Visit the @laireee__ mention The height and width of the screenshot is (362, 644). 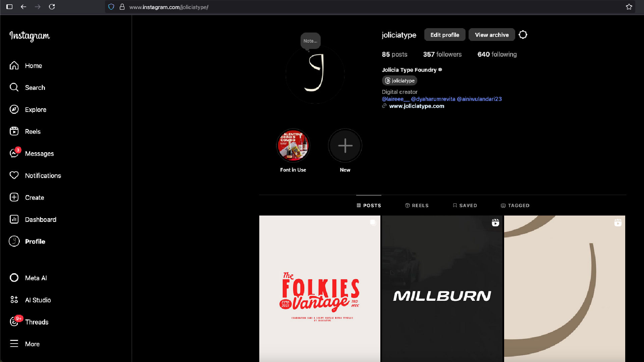pyautogui.click(x=395, y=99)
